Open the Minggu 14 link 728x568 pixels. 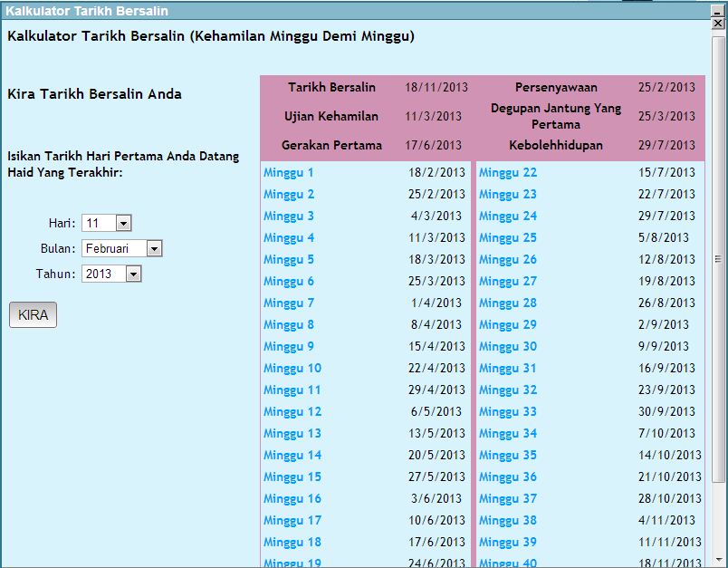click(x=292, y=455)
